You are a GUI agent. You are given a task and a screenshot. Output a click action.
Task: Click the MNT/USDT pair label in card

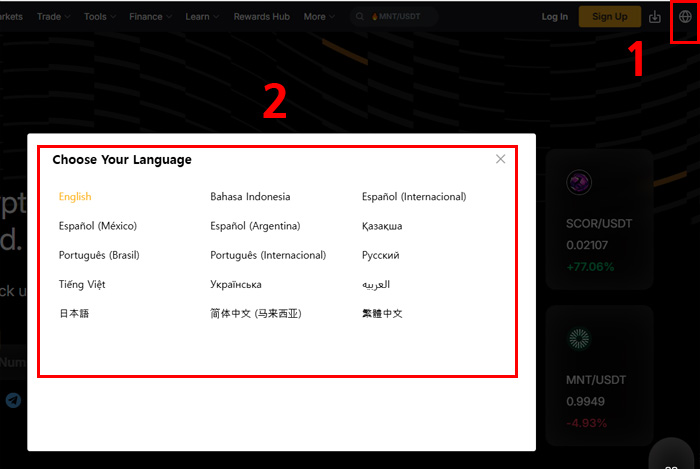596,380
